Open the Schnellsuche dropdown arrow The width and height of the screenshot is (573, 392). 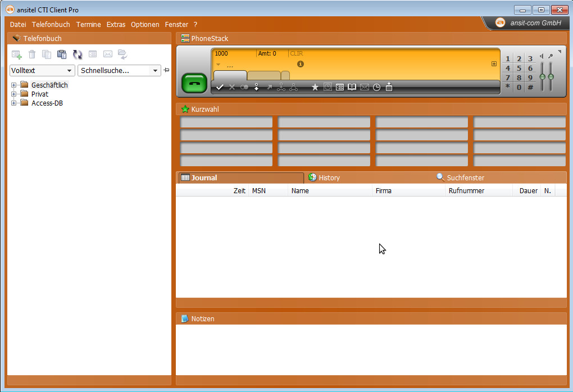156,71
